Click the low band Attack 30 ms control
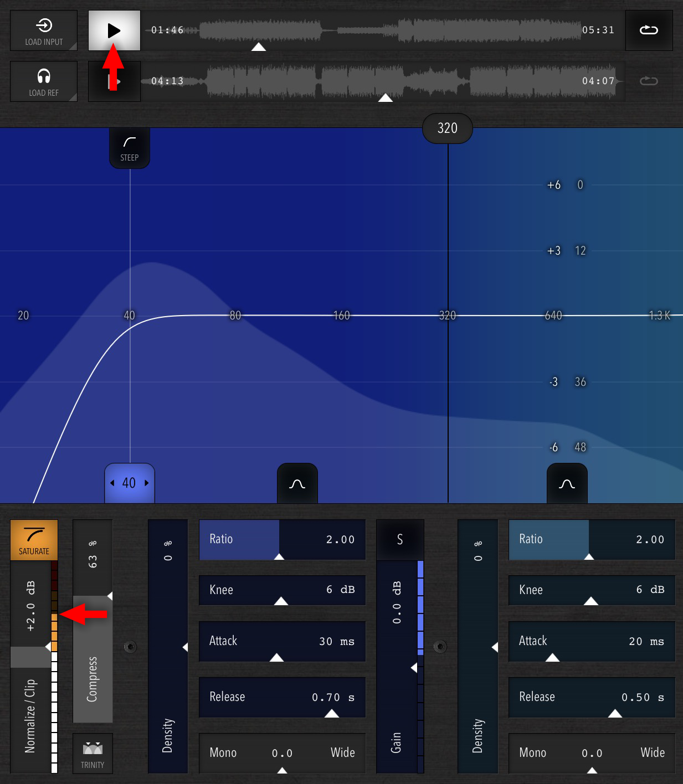The height and width of the screenshot is (784, 683). (x=283, y=642)
